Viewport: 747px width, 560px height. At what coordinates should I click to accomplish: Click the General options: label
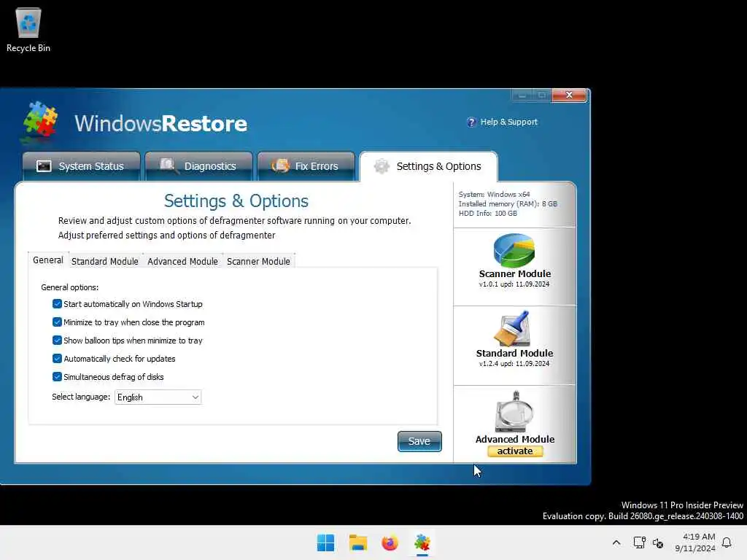[69, 287]
